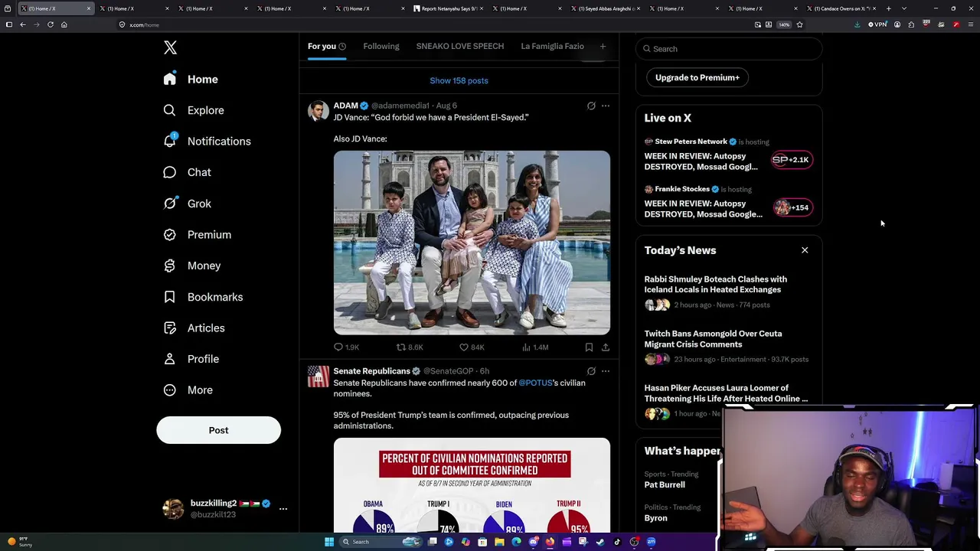This screenshot has width=980, height=551.
Task: Click the X logo in the sidebar
Action: (x=170, y=47)
